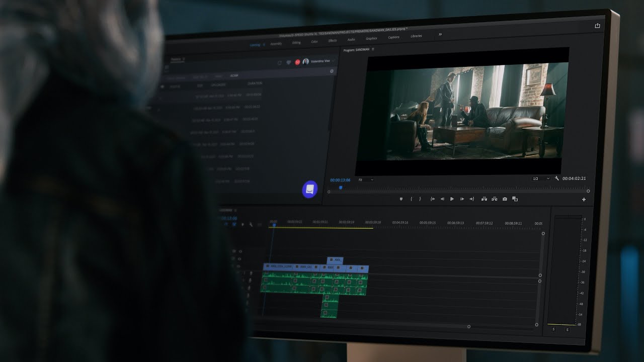Open the Valentina Vee account dropdown
This screenshot has height=362, width=644.
(319, 61)
